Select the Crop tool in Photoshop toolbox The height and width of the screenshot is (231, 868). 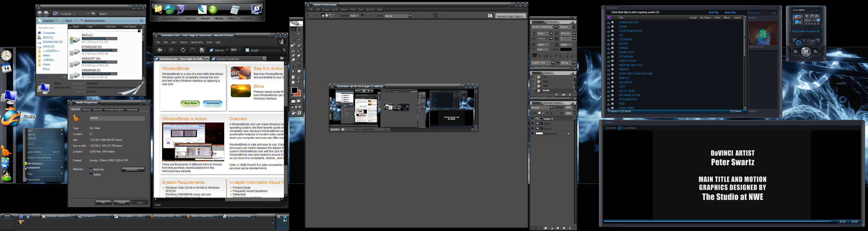pos(293,40)
